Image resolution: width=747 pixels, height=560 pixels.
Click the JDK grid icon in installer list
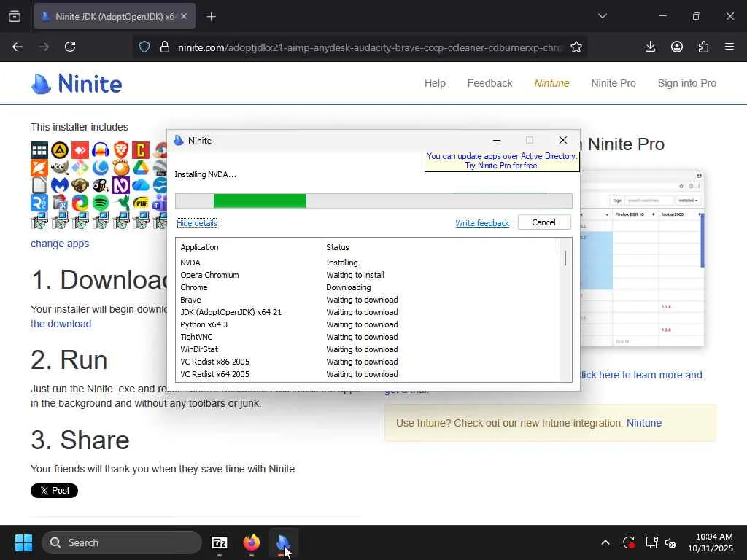point(39,150)
